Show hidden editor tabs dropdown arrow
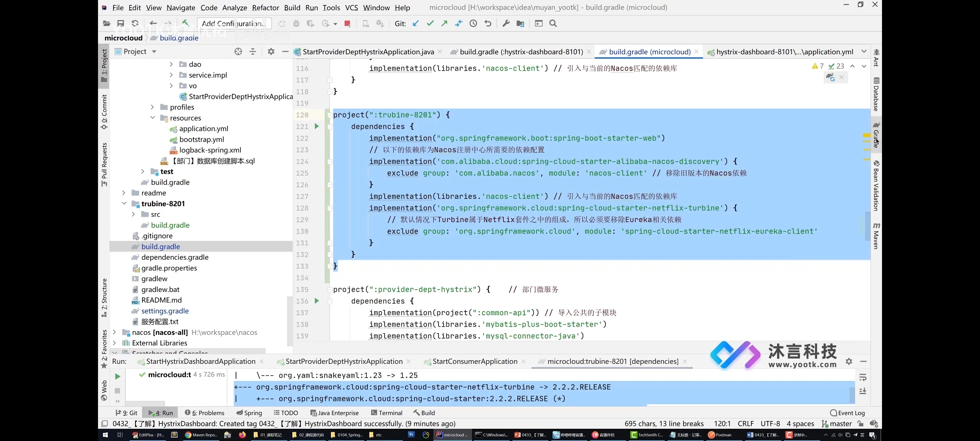 (x=864, y=51)
